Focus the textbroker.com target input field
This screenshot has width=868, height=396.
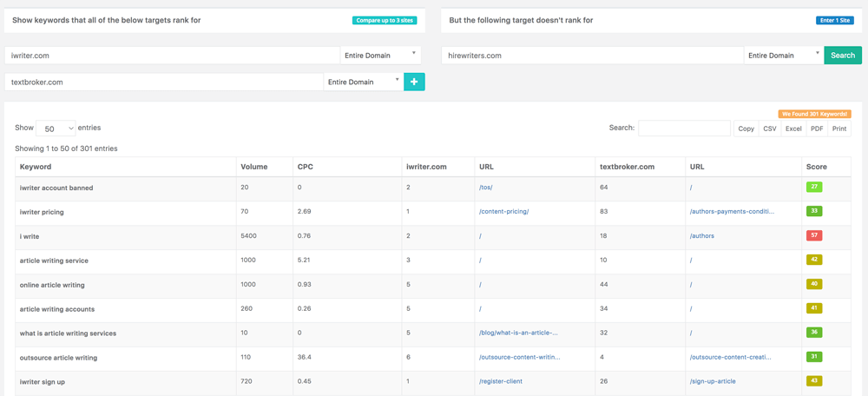pos(164,82)
